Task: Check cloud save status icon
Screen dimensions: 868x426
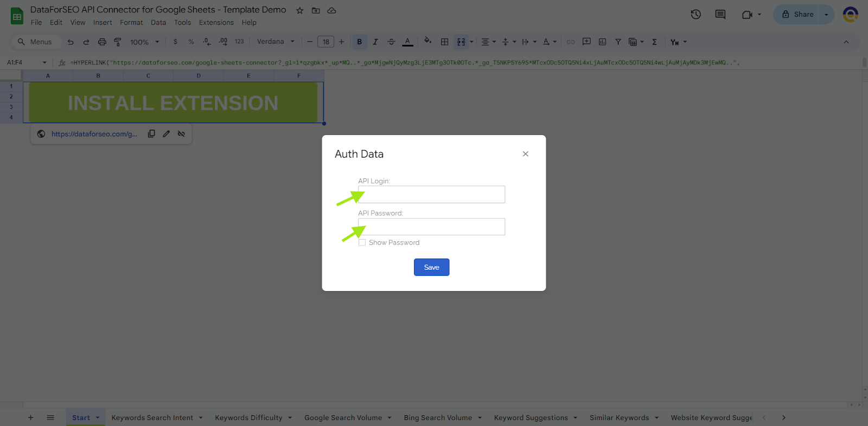Action: click(332, 10)
